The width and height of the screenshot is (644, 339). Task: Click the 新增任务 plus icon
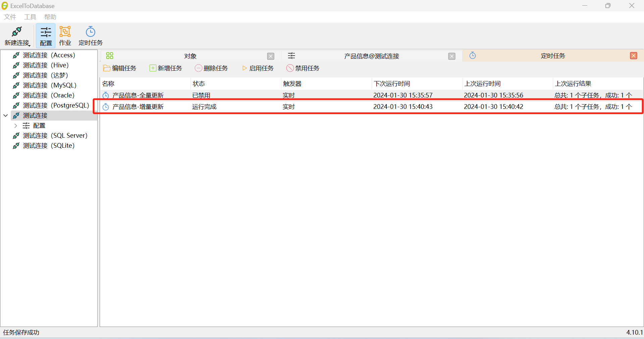(152, 68)
